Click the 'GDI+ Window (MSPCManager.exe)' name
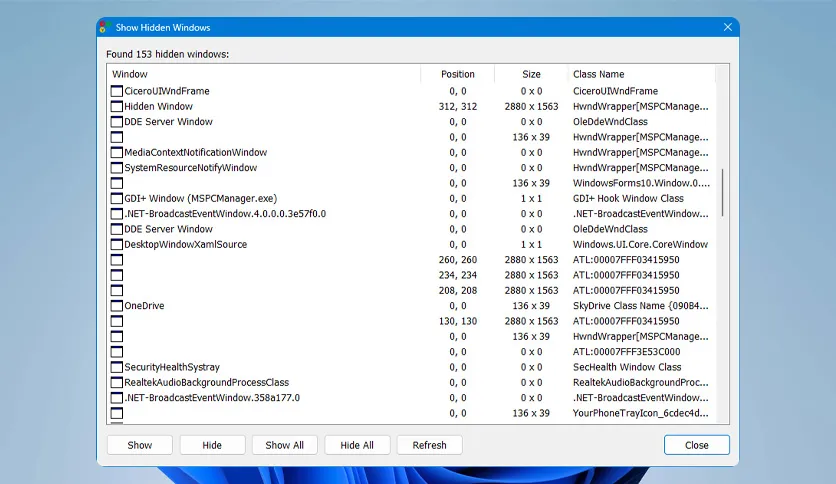836x484 pixels. pos(200,199)
